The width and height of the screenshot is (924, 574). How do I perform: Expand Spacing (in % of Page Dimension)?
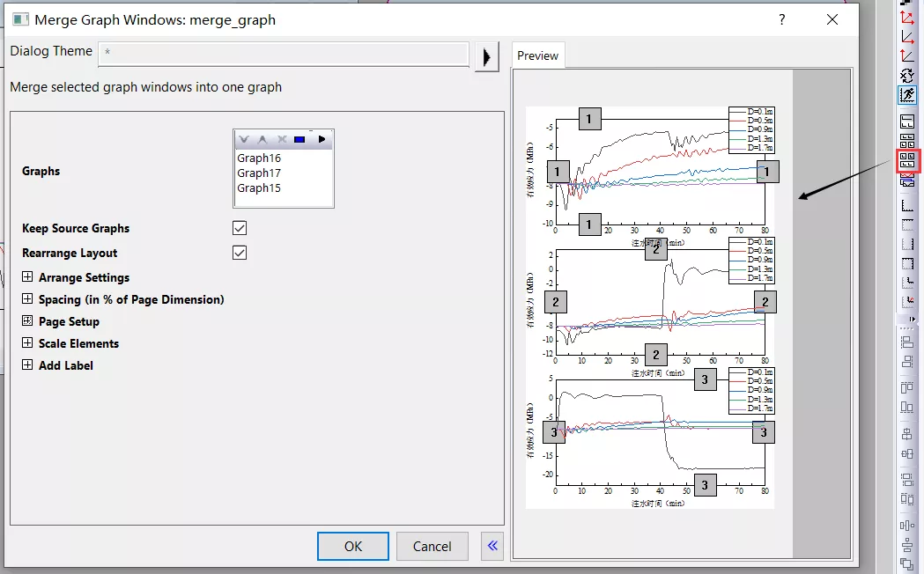pyautogui.click(x=27, y=298)
